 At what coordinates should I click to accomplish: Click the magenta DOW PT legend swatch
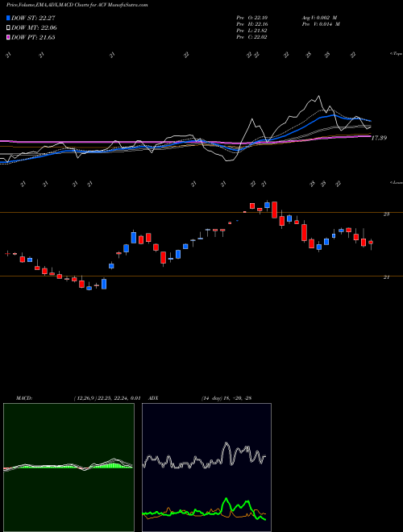click(9, 37)
